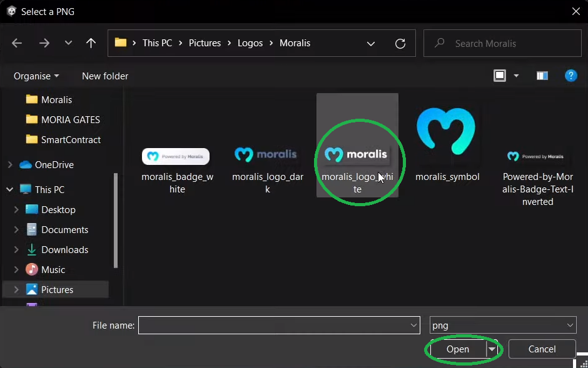
Task: Open the png file type dropdown
Action: [503, 326]
